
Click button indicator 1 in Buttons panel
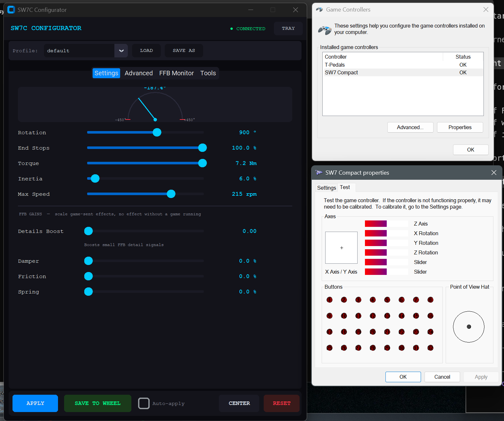[329, 300]
